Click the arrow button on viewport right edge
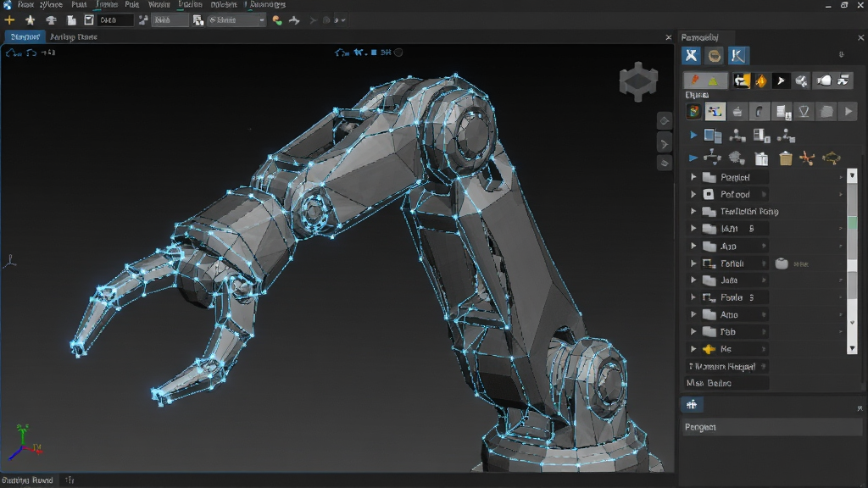Viewport: 868px width, 488px height. (665, 144)
